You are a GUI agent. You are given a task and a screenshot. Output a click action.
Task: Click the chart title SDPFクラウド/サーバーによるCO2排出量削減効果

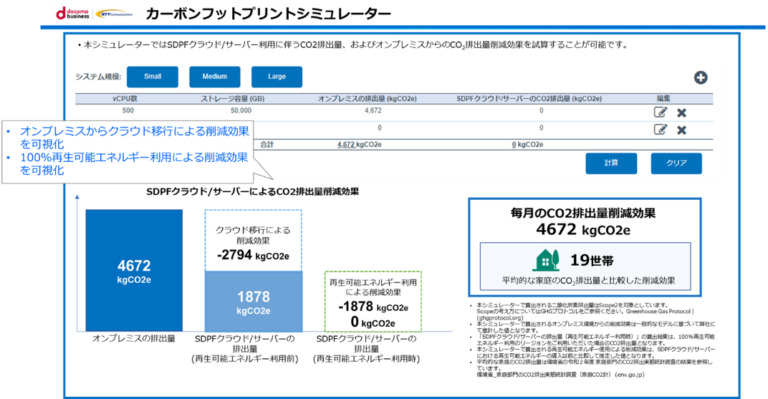click(252, 192)
